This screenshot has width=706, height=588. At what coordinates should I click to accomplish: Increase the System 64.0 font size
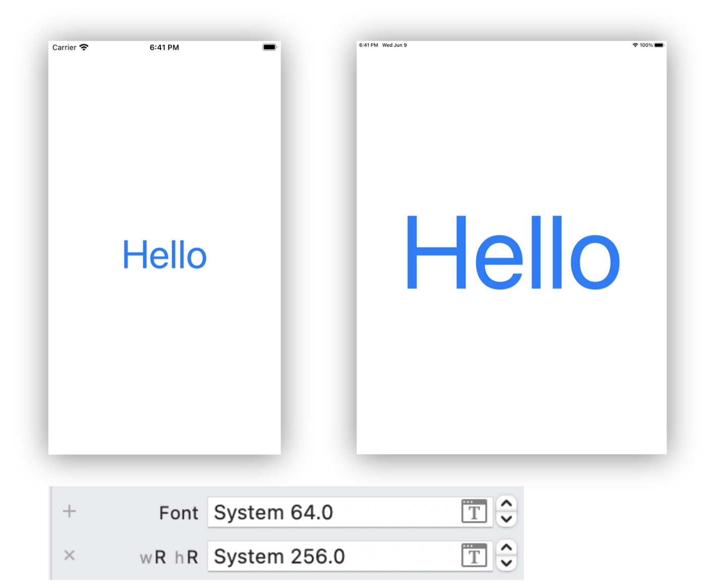point(506,504)
